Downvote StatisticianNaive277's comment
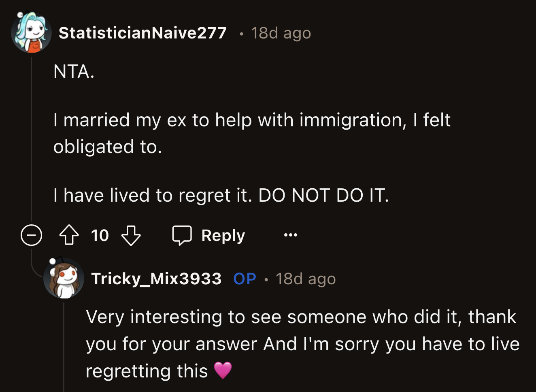The width and height of the screenshot is (536, 392). pos(131,236)
